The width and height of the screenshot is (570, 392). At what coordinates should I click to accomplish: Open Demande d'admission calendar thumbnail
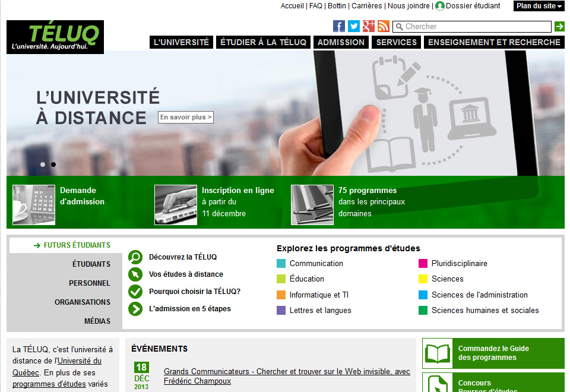pyautogui.click(x=34, y=205)
